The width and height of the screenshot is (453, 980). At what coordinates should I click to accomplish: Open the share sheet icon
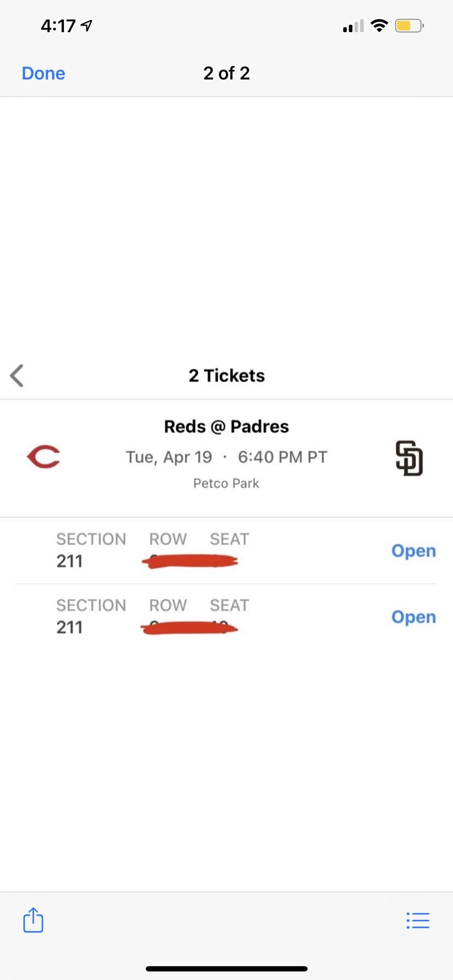(33, 920)
